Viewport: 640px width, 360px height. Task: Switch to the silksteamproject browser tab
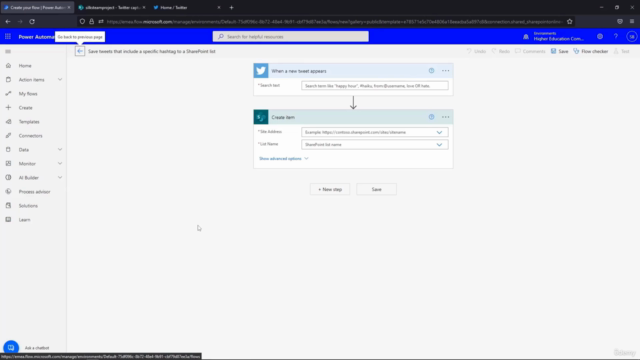[112, 7]
